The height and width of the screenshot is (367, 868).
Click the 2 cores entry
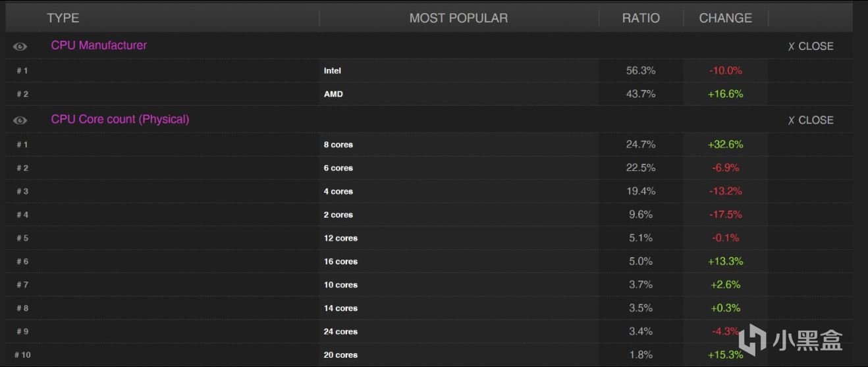pyautogui.click(x=339, y=215)
